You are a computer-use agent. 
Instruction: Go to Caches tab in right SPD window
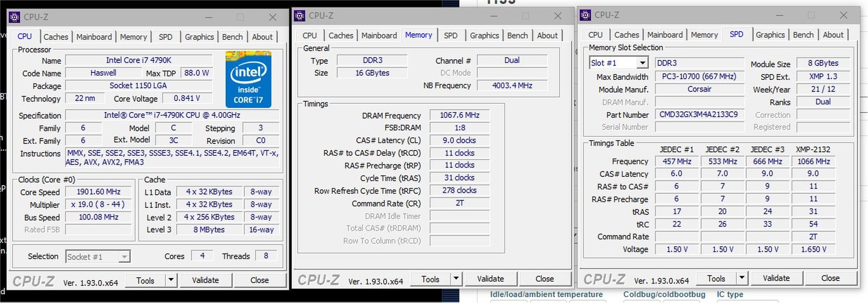pyautogui.click(x=627, y=35)
